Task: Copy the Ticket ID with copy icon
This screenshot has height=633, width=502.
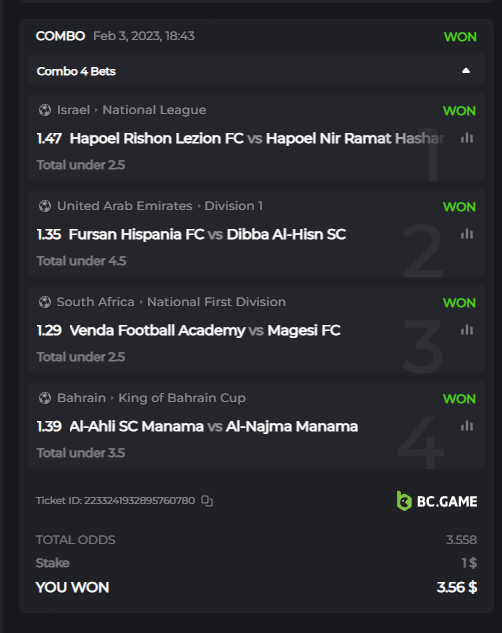Action: 207,501
